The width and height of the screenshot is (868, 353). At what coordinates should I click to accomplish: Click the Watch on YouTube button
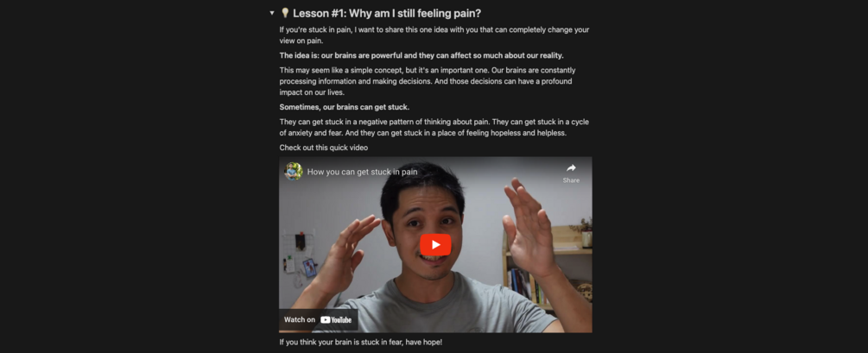coord(319,319)
